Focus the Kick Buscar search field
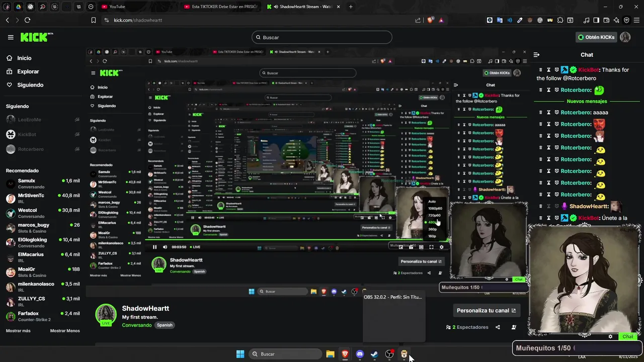This screenshot has width=644, height=362. (x=322, y=37)
